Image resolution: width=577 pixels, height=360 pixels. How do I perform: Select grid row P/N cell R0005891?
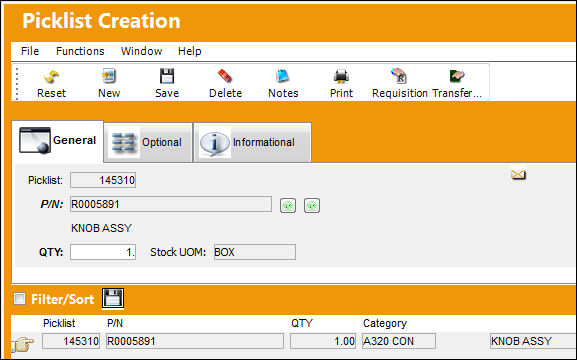[195, 341]
